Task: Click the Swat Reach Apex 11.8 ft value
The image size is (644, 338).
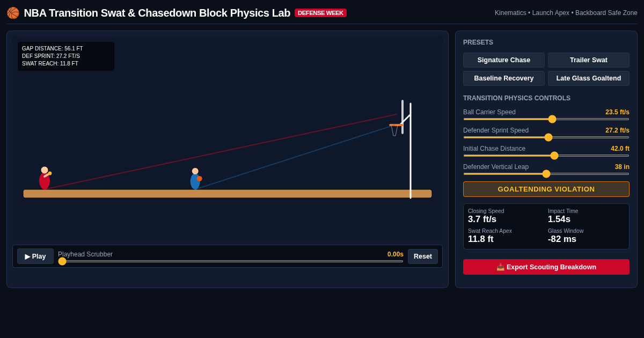Action: pos(481,239)
